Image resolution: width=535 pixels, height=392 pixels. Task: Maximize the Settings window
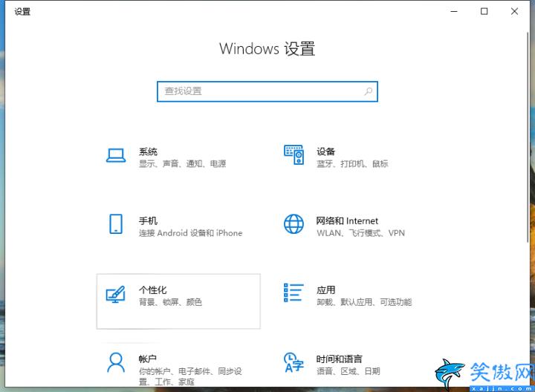[484, 12]
